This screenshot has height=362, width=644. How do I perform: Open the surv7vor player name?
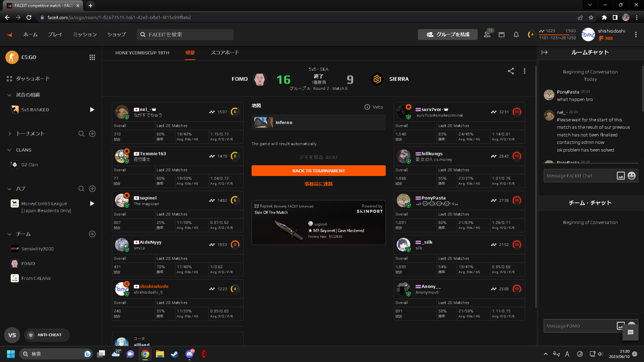click(x=431, y=109)
